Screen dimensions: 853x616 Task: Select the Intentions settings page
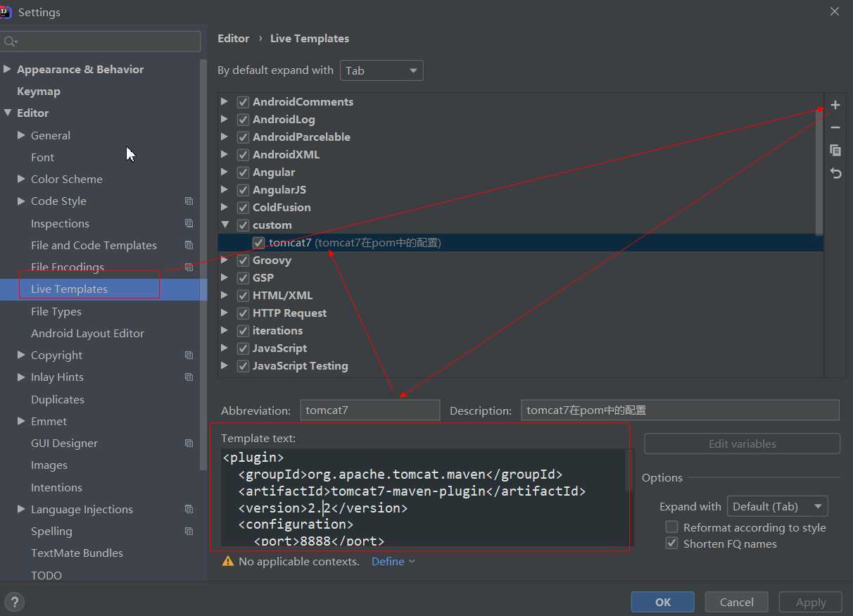(x=56, y=487)
